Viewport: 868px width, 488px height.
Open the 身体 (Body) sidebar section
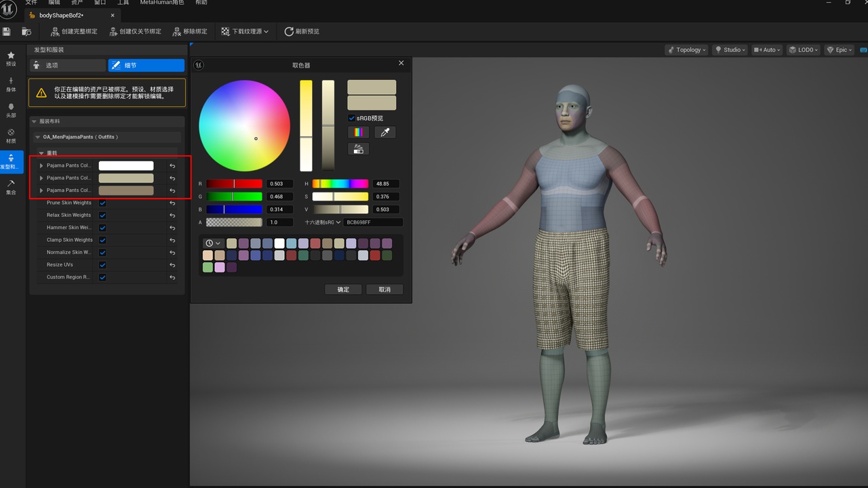tap(11, 85)
